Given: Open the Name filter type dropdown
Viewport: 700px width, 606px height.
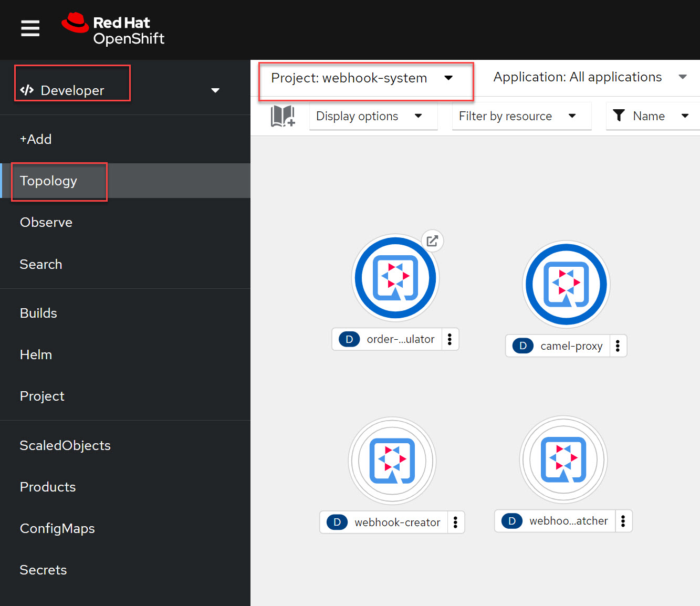Looking at the screenshot, I should (x=652, y=116).
